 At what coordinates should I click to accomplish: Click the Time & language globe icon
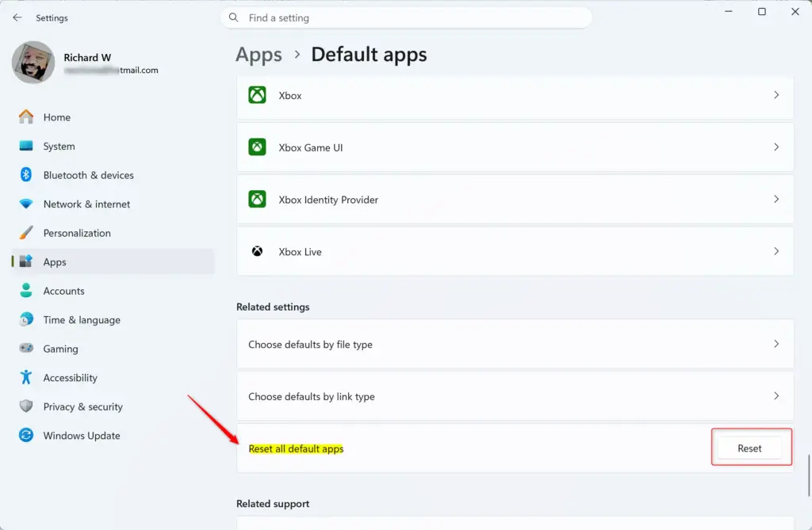tap(26, 319)
